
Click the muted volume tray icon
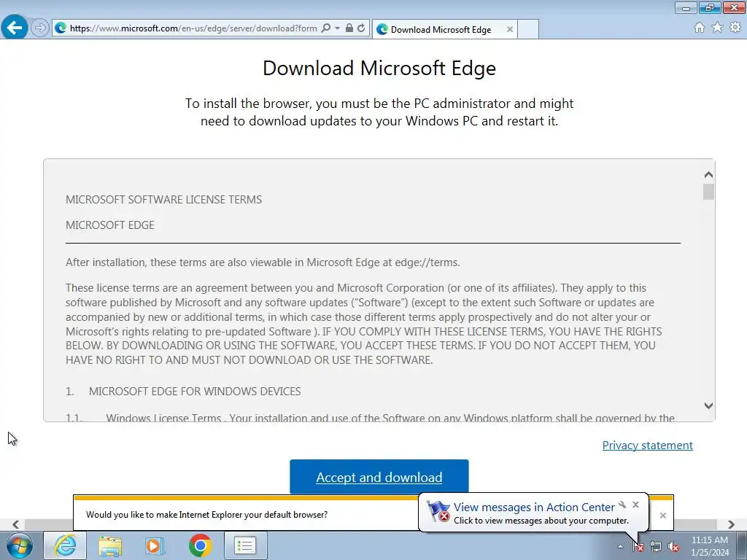[673, 547]
